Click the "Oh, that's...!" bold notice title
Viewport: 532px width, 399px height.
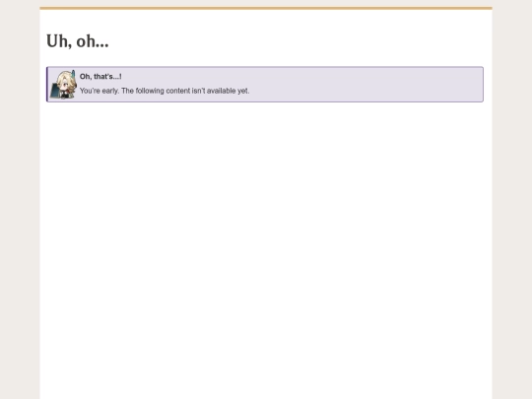pyautogui.click(x=100, y=76)
